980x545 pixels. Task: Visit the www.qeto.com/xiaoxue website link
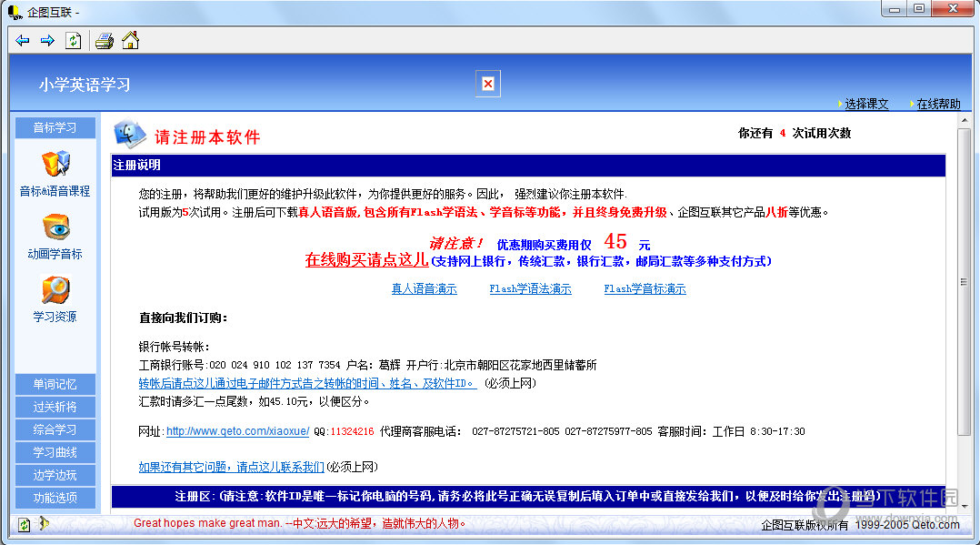(237, 431)
